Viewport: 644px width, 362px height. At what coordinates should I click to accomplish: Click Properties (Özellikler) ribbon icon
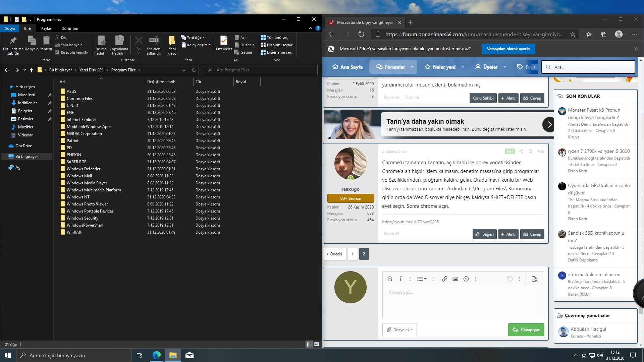click(x=224, y=43)
